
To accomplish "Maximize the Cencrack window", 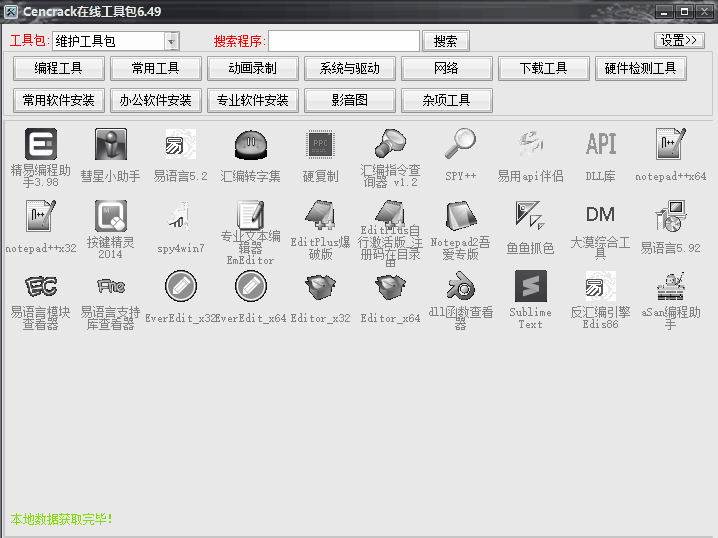I will pyautogui.click(x=684, y=11).
